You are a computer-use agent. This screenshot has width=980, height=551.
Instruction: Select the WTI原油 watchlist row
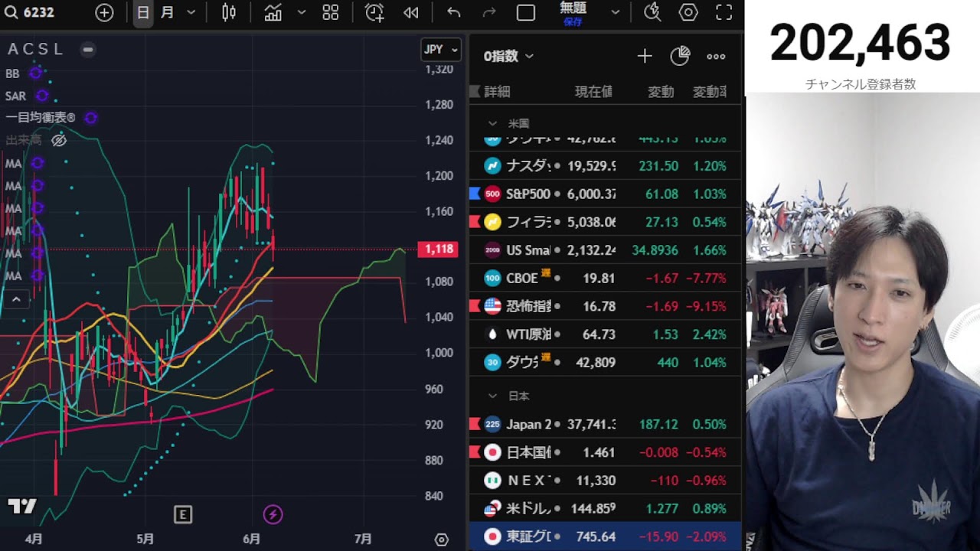[x=605, y=334]
